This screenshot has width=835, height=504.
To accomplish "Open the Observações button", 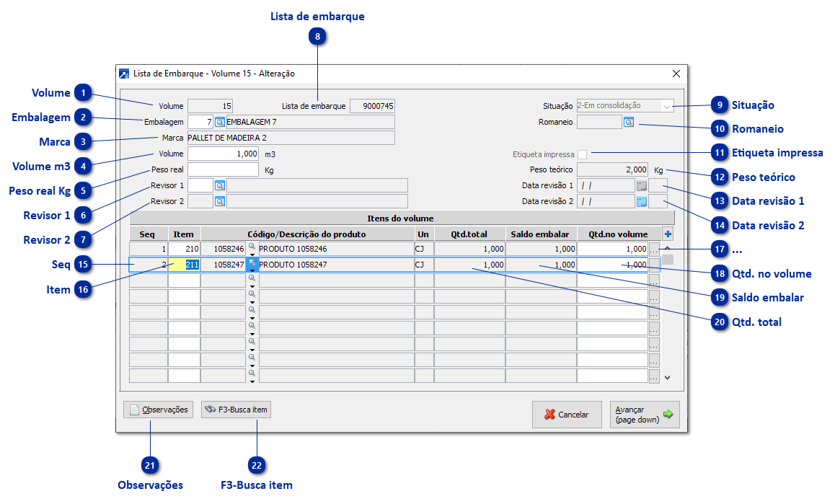I will 158,410.
